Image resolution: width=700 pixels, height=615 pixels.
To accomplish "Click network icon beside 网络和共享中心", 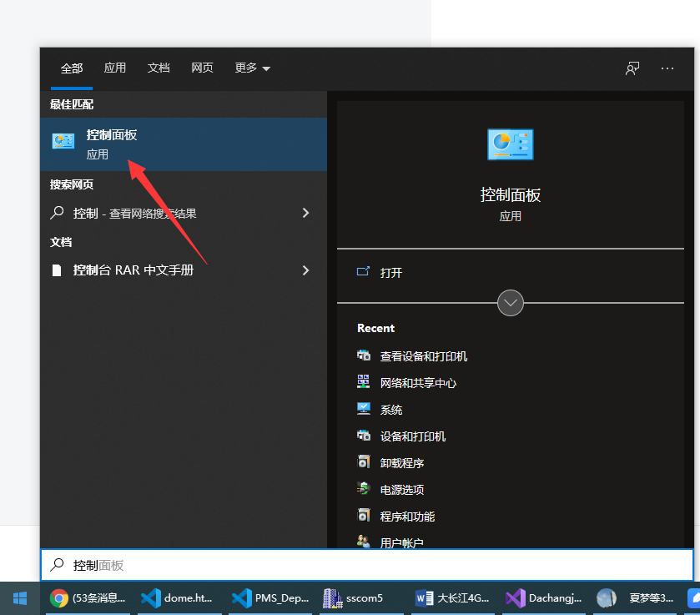I will [364, 382].
